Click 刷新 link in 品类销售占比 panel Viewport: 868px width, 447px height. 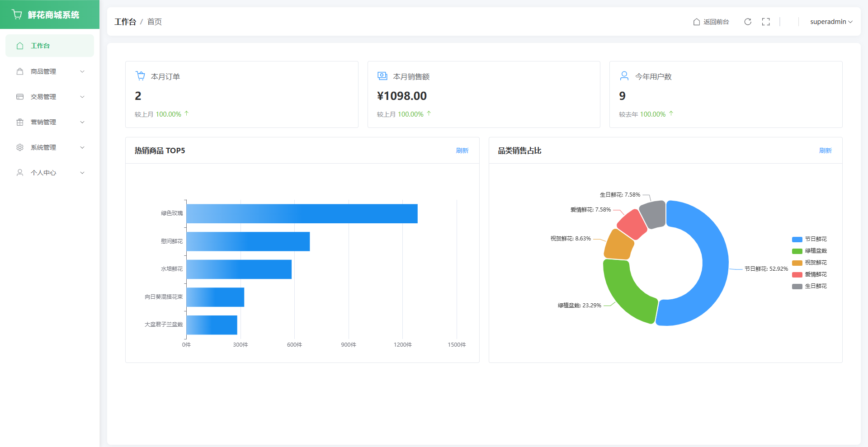825,151
